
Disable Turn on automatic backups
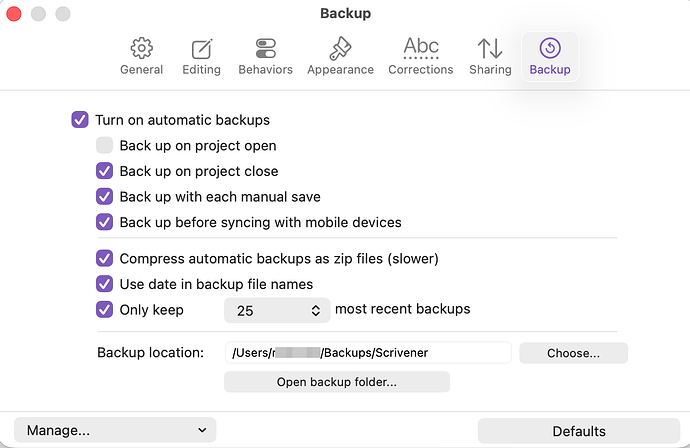click(x=80, y=120)
